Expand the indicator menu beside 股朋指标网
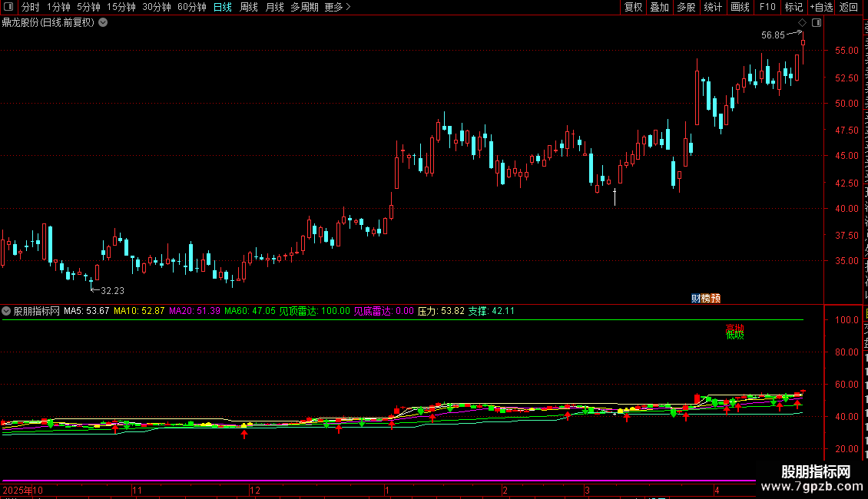 click(6, 311)
